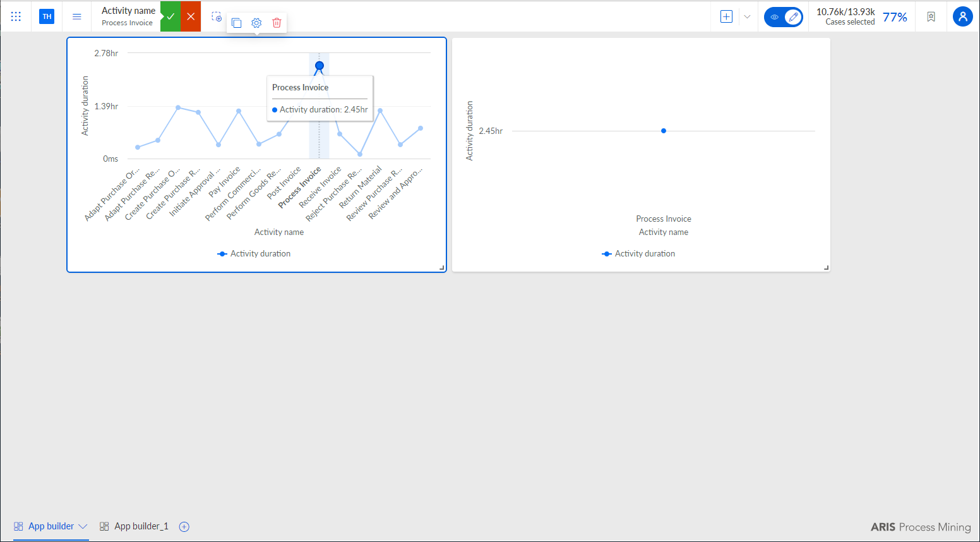The height and width of the screenshot is (542, 980).
Task: Click the Process Invoice data point
Action: (x=320, y=66)
